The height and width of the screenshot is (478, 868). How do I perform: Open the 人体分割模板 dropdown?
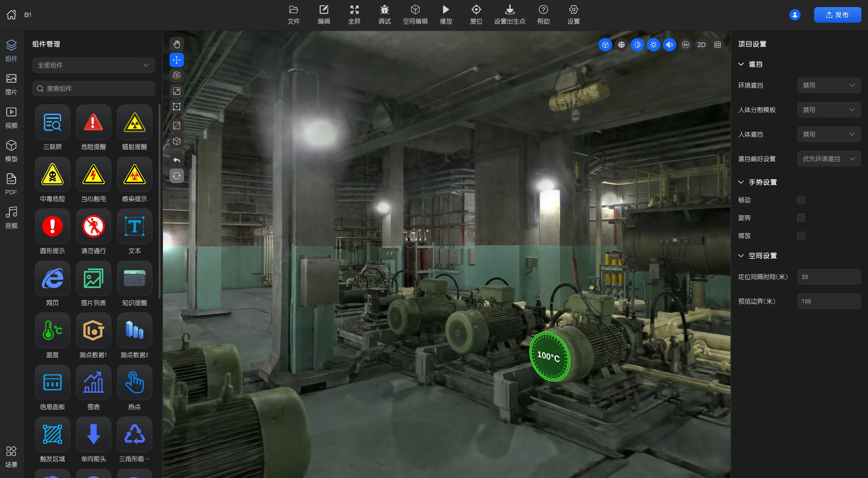click(x=829, y=110)
